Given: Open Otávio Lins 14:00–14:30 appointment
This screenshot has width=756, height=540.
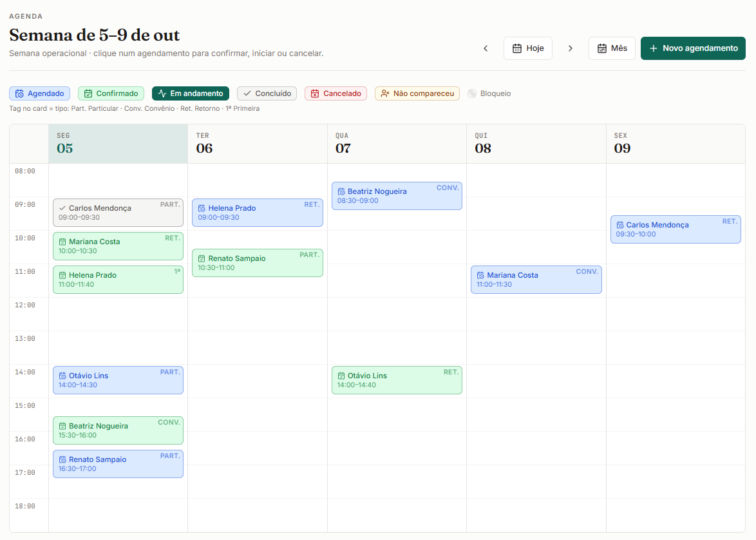Looking at the screenshot, I should coord(118,380).
